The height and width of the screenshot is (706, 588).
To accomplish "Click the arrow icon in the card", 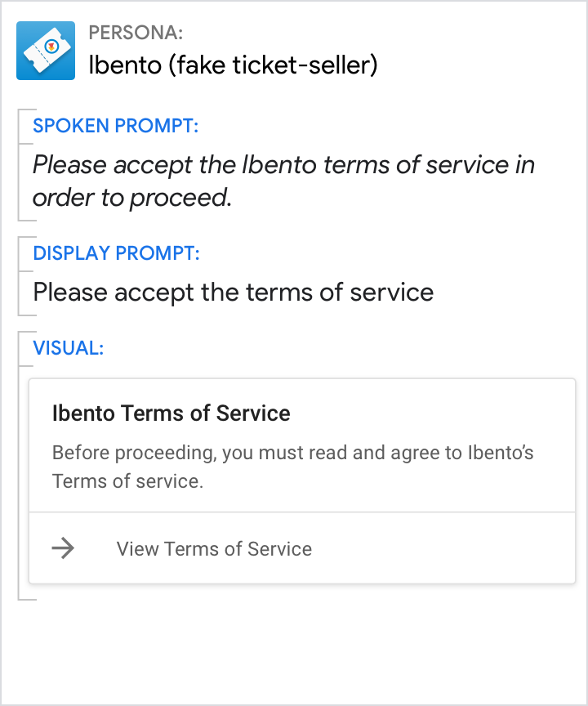I will [63, 548].
